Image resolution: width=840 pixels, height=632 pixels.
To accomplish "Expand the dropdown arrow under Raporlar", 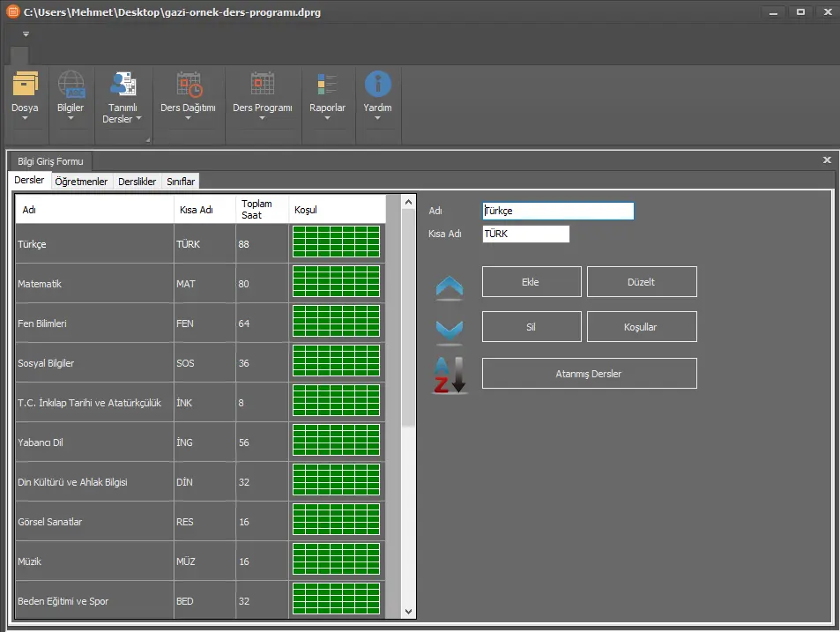I will [x=327, y=119].
